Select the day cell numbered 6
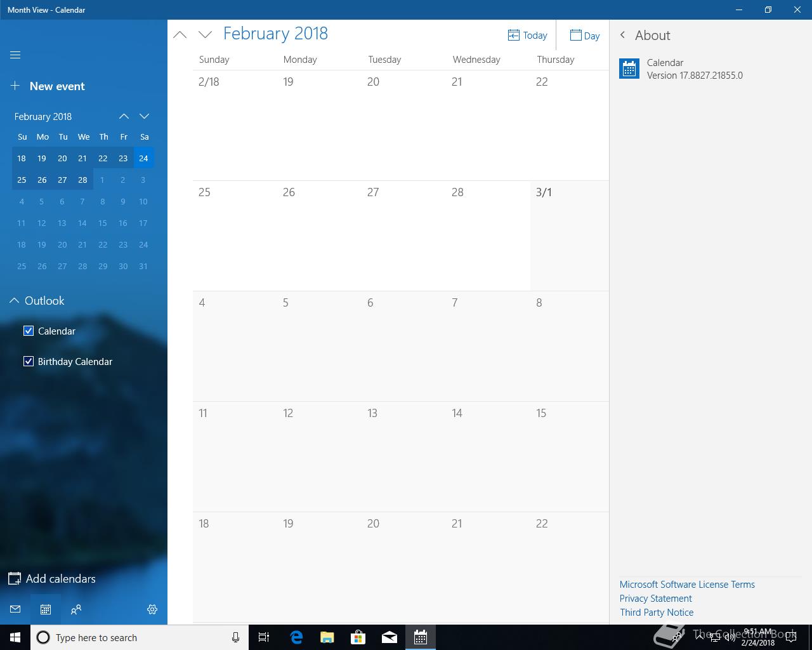Image resolution: width=812 pixels, height=650 pixels. tap(403, 347)
